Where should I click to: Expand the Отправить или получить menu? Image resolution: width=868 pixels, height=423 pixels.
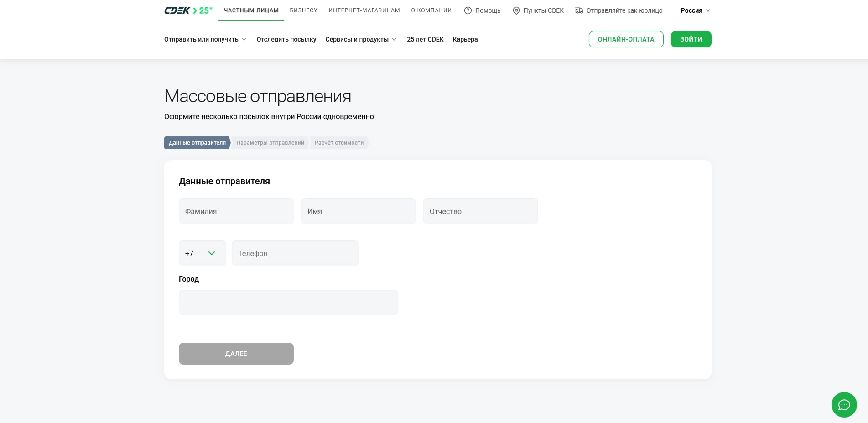[205, 39]
